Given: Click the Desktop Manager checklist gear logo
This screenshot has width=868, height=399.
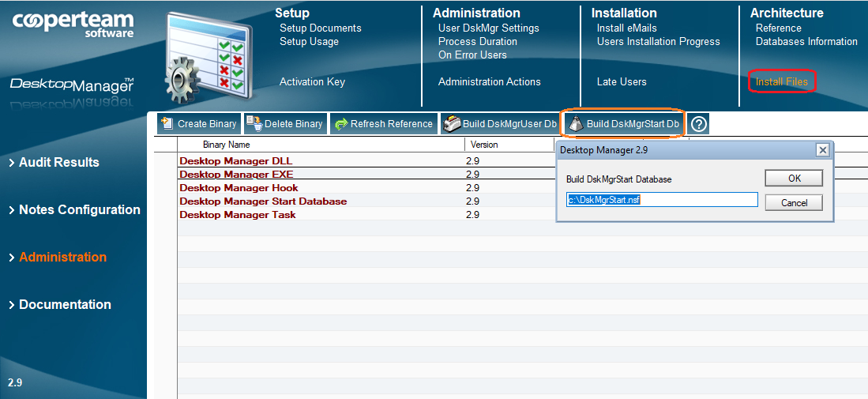Looking at the screenshot, I should point(209,58).
